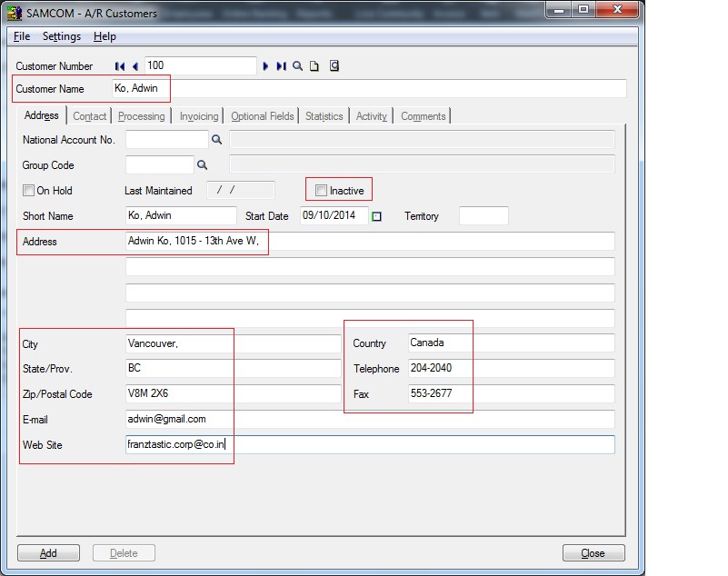
Task: Minimize the A/R Customers window
Action: coord(560,9)
